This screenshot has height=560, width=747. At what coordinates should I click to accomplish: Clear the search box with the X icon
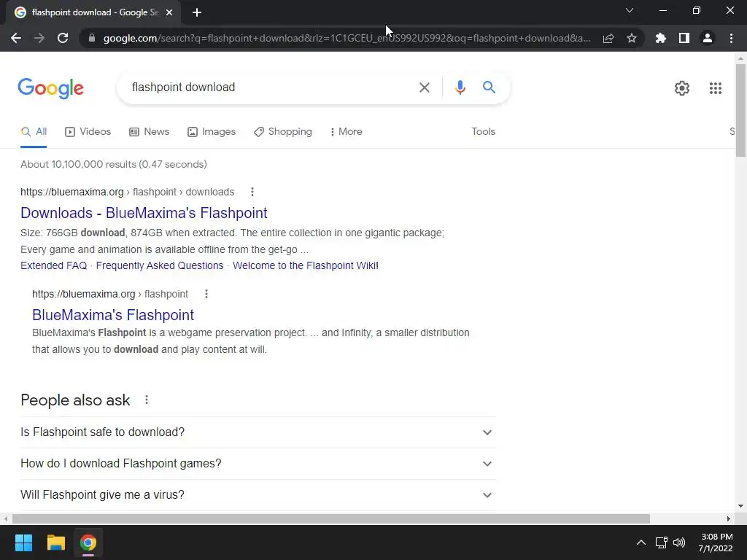click(424, 87)
